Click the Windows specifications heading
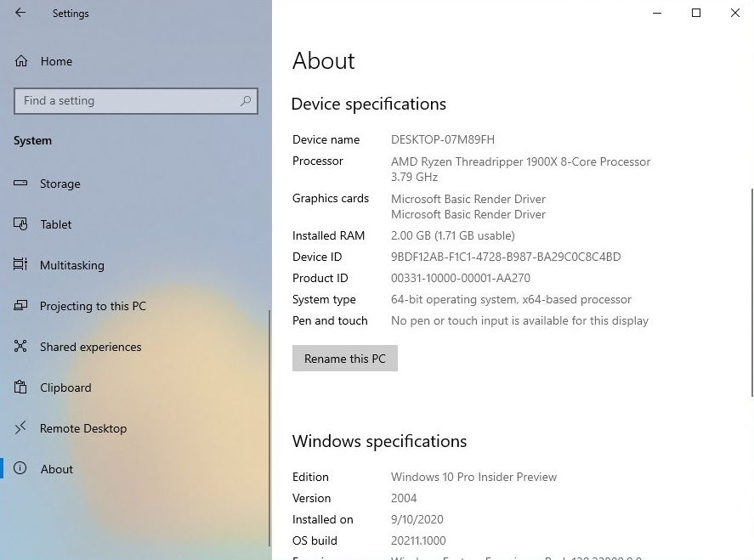 click(x=379, y=441)
